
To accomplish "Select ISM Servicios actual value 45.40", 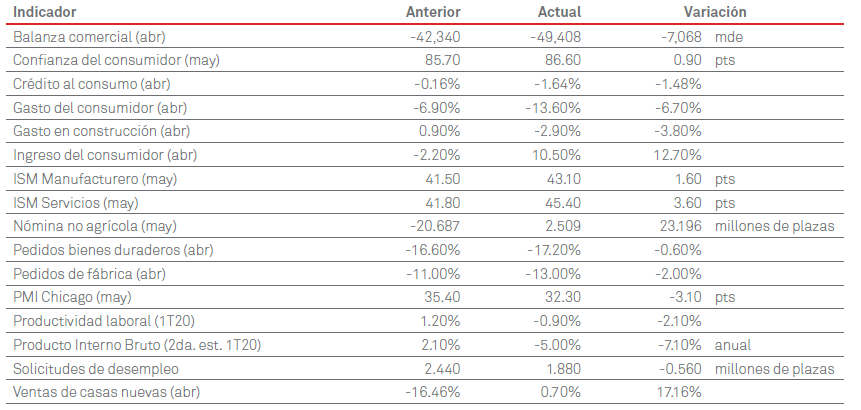I will pyautogui.click(x=560, y=202).
